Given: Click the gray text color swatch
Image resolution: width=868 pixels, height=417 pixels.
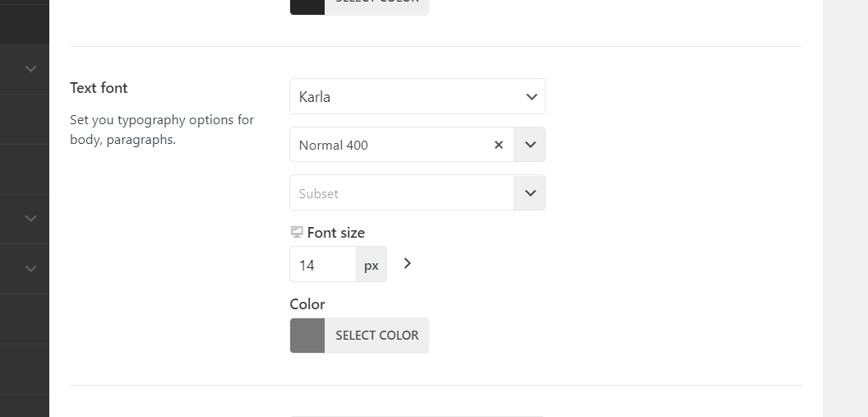Looking at the screenshot, I should point(307,336).
